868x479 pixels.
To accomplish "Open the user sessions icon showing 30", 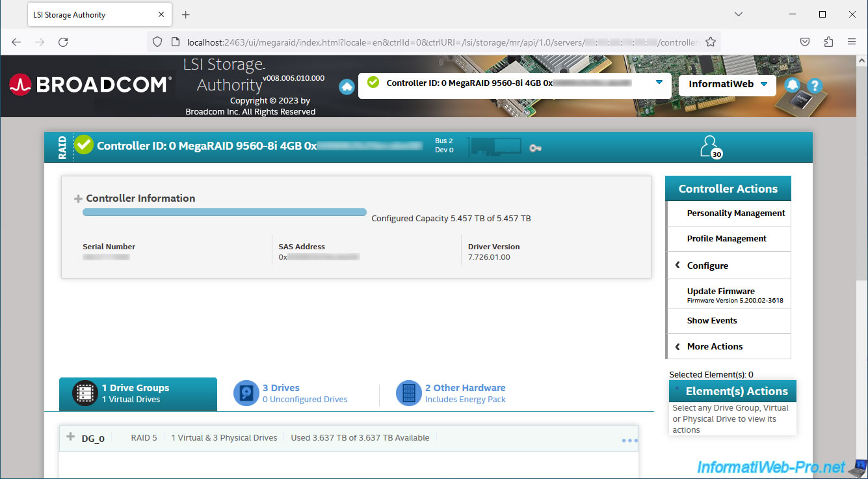I will (x=710, y=146).
